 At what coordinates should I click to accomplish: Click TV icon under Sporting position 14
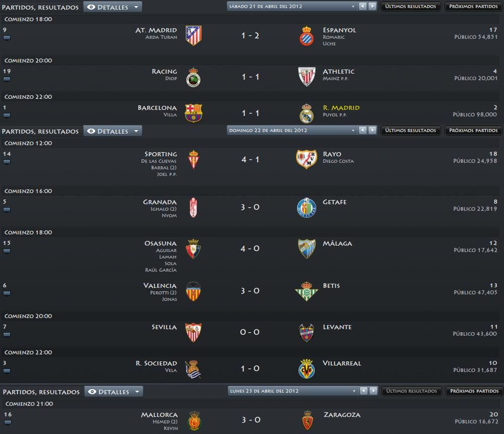(7, 162)
